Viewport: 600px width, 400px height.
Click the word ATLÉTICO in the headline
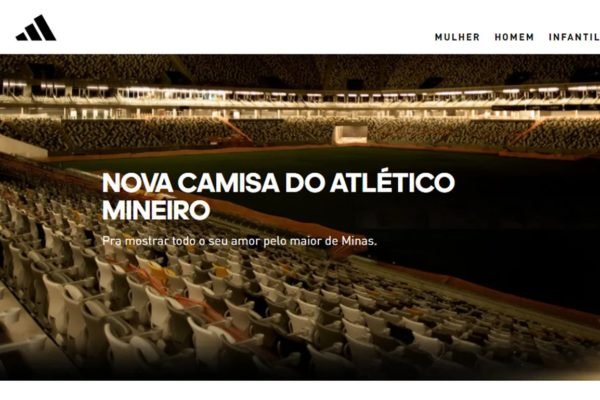coord(393,182)
